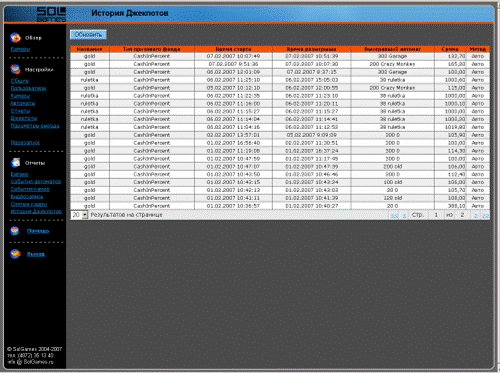
Task: Click start time 02.02.2007 13:57:01
Action: [x=233, y=135]
